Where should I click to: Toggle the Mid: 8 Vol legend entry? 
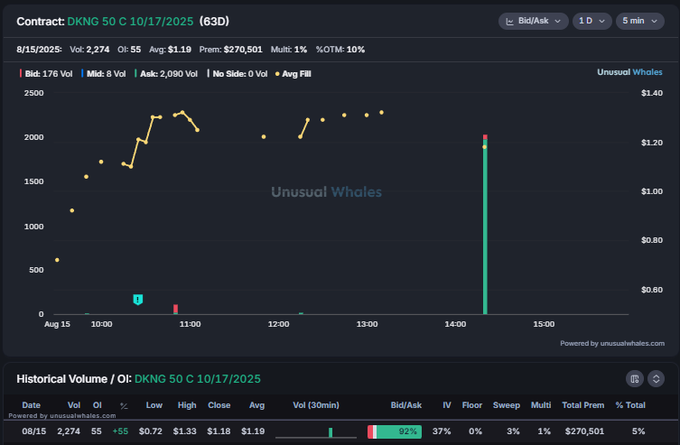point(104,74)
